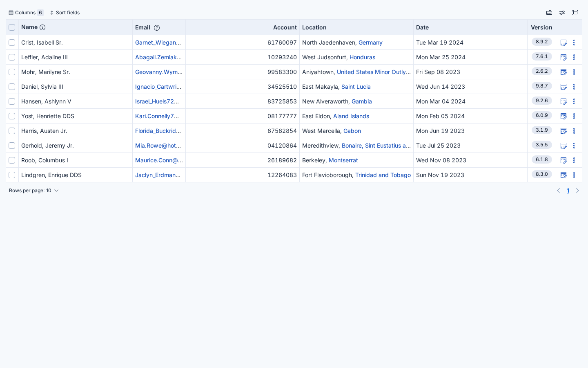Edit row for Harris, Austen Jr.

pos(563,131)
